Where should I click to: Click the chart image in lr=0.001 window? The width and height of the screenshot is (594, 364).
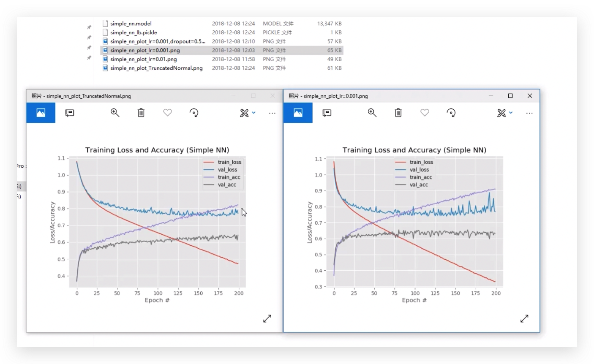(x=406, y=225)
